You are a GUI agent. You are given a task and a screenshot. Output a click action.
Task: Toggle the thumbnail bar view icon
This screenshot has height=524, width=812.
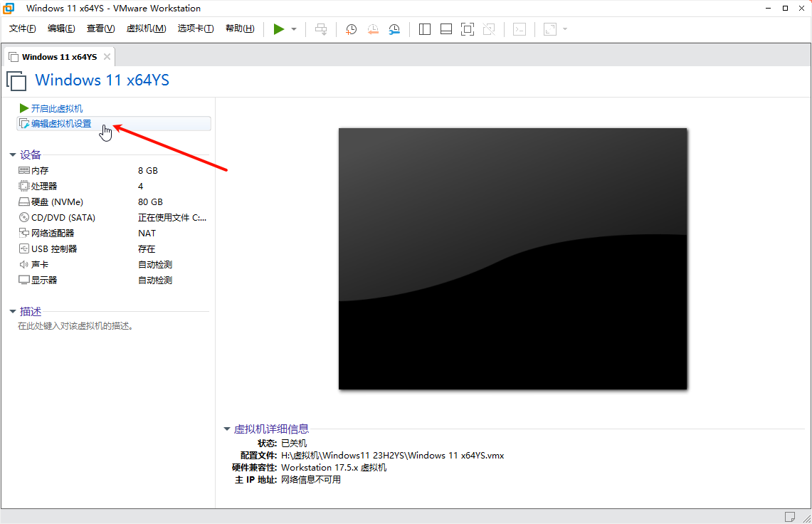coord(446,29)
